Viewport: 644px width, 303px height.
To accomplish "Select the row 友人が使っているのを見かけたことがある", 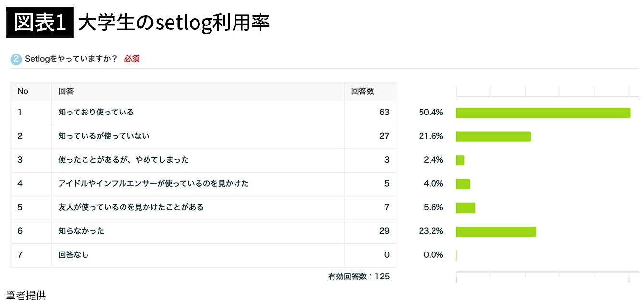I will point(203,208).
